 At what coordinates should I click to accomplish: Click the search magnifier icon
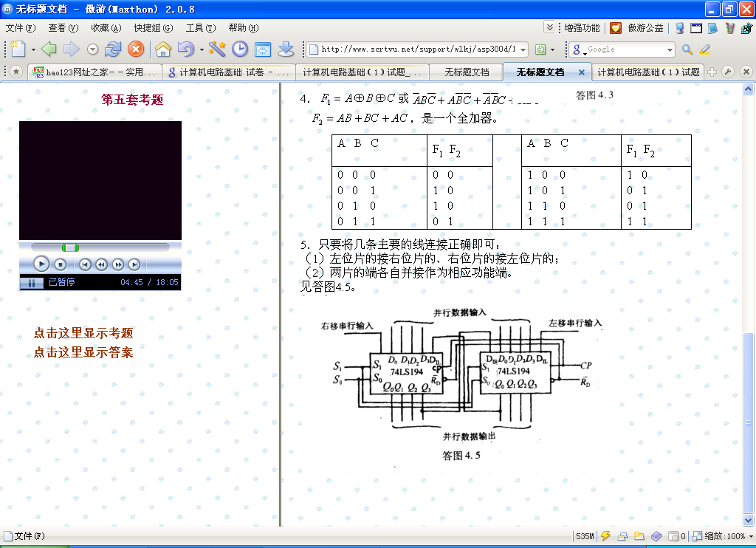687,49
